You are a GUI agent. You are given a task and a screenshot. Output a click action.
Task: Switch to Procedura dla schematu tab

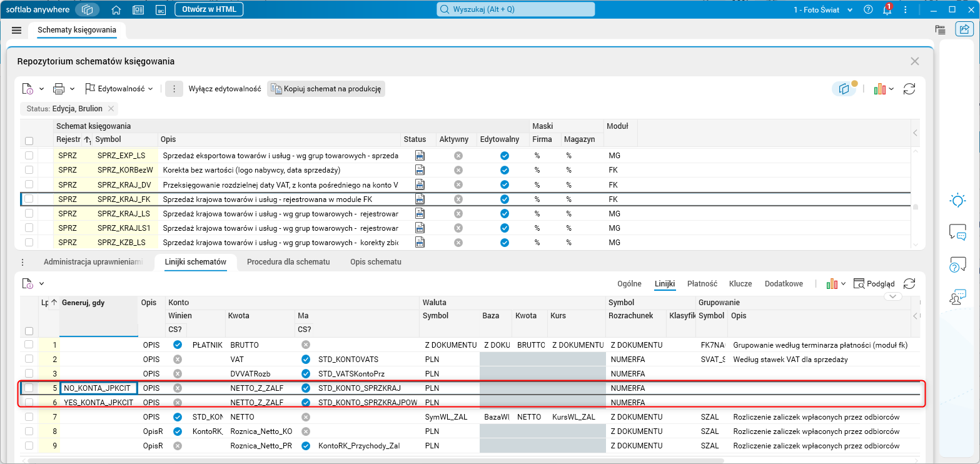[288, 261]
